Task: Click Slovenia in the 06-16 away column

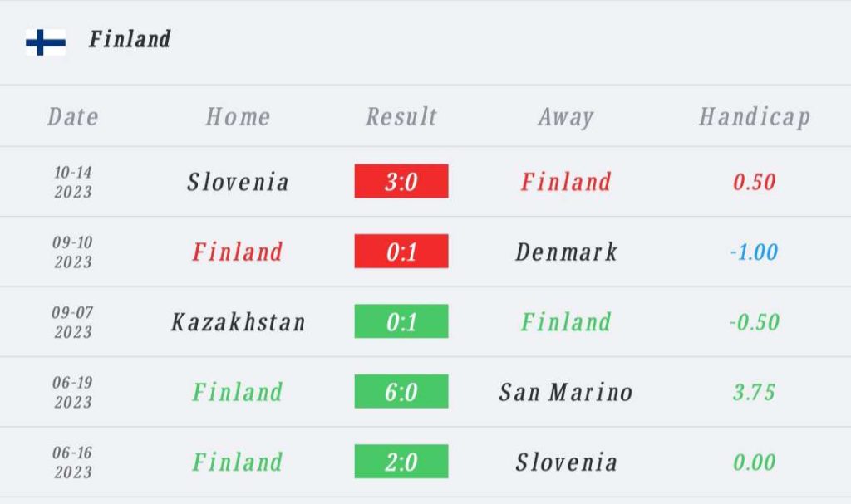Action: tap(566, 462)
